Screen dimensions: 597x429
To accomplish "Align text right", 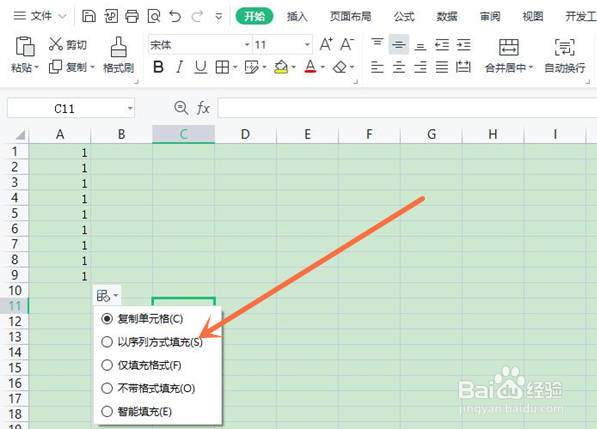I will click(x=420, y=67).
